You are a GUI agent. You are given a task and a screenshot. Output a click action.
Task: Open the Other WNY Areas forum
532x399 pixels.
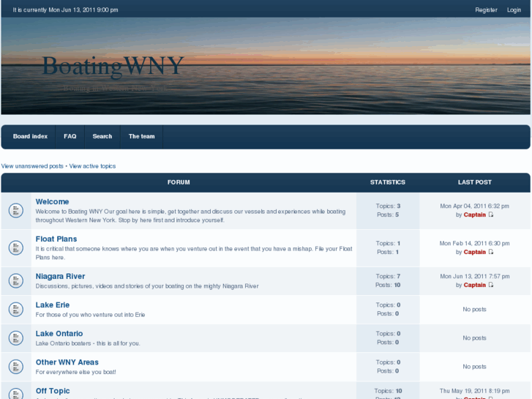(67, 362)
